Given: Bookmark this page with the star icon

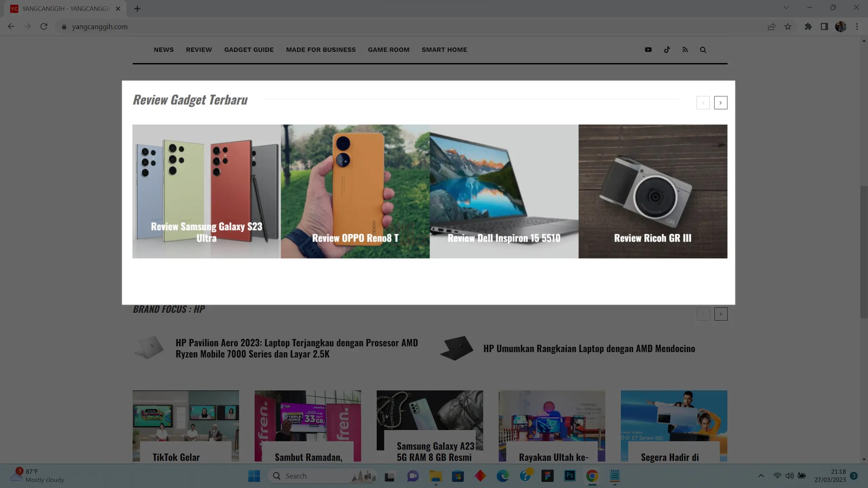Looking at the screenshot, I should (788, 26).
